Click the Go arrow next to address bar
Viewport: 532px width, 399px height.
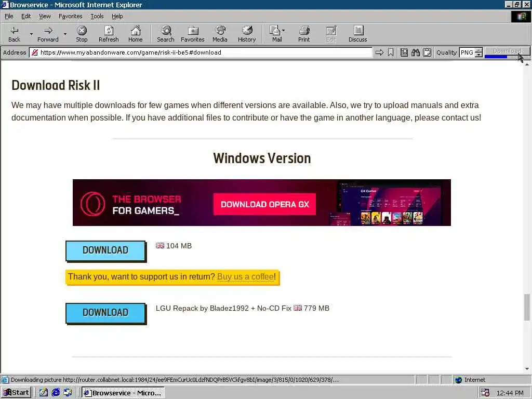click(x=379, y=52)
